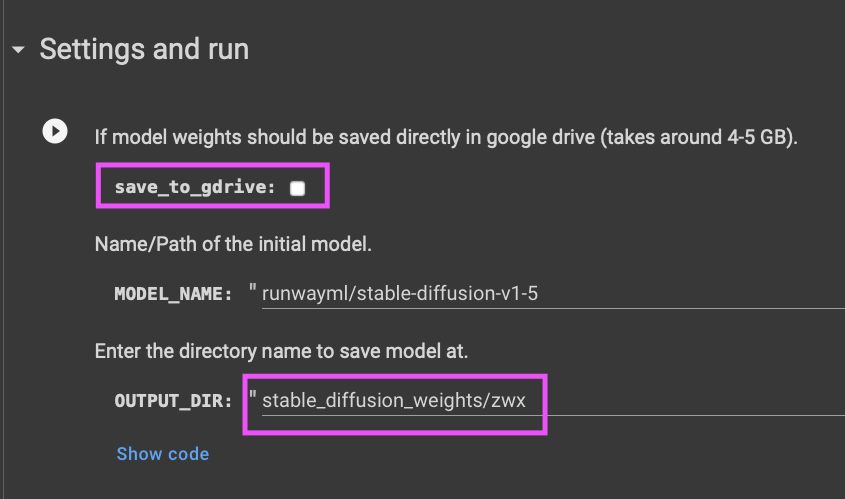
Task: Click the Name/Path of the initial model text
Action: [233, 244]
